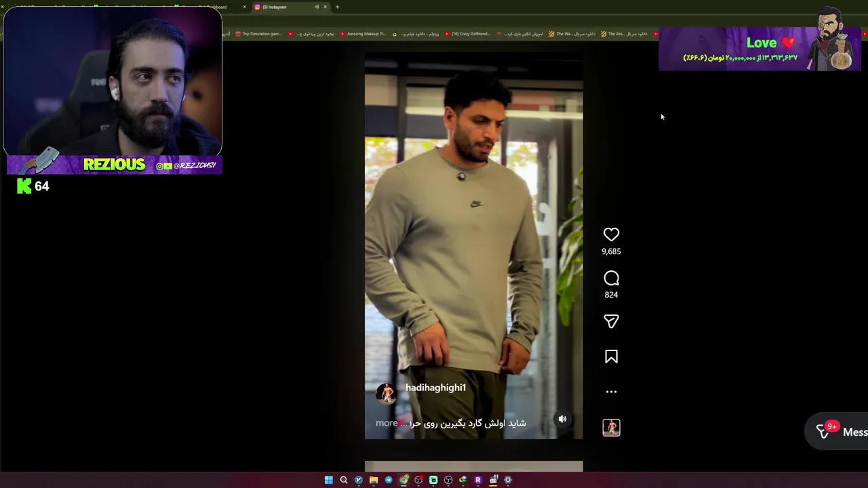Expand caption with the 'more' link

pyautogui.click(x=387, y=423)
